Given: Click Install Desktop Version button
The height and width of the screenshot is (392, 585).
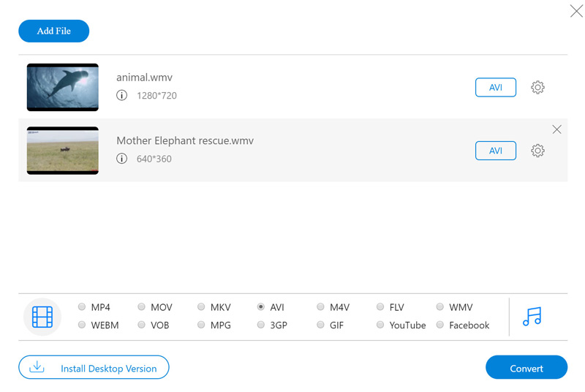Looking at the screenshot, I should click(94, 368).
